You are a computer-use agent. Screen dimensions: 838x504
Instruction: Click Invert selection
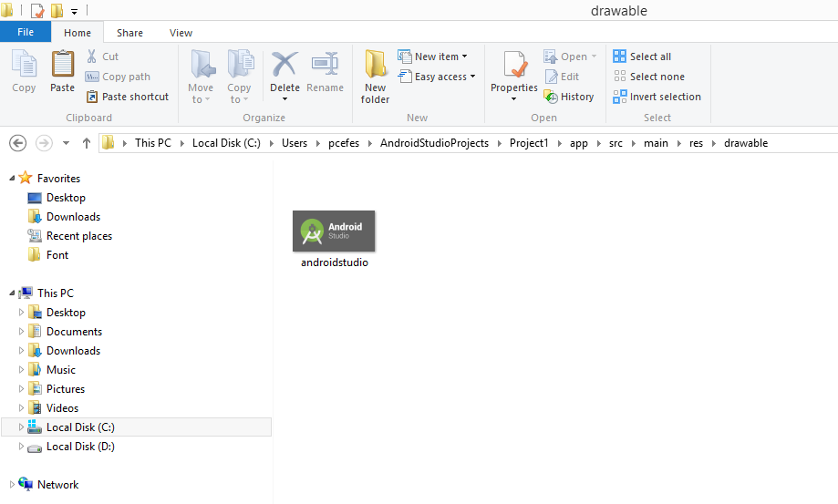657,97
